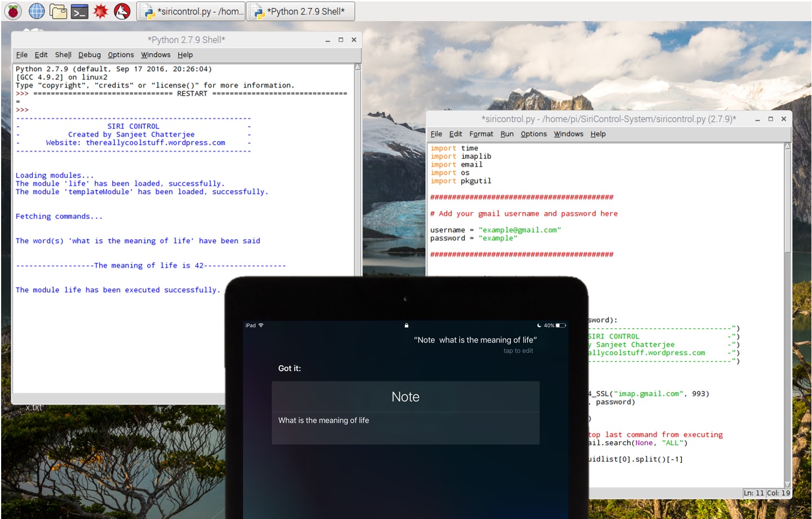Click the scroll-up arrow in Python Shell
Image resolution: width=812 pixels, height=519 pixels.
[358, 67]
